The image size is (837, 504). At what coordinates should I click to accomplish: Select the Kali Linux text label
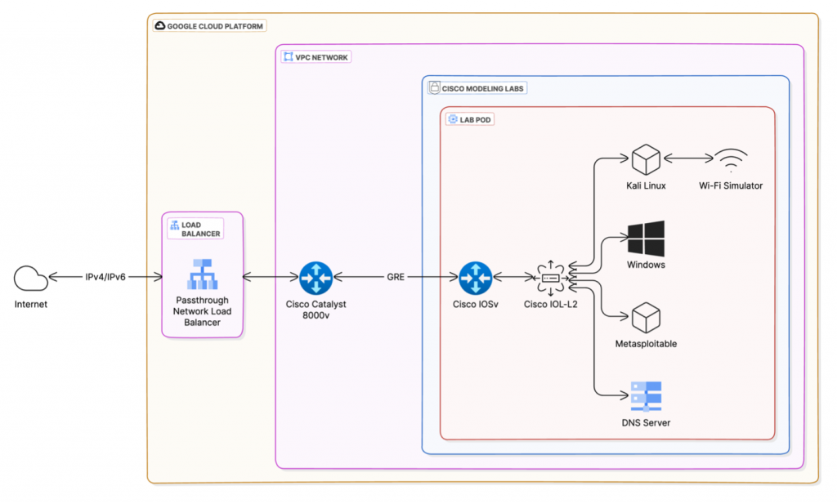tap(645, 185)
